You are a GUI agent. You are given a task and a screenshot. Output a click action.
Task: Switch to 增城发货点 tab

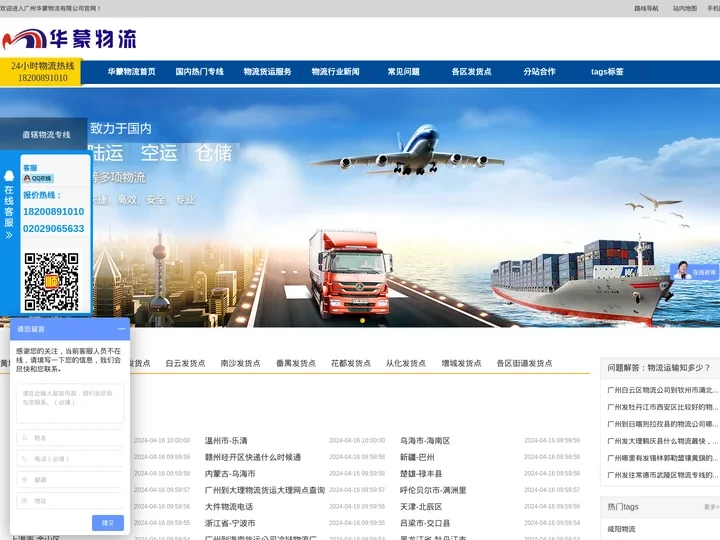coord(461,363)
